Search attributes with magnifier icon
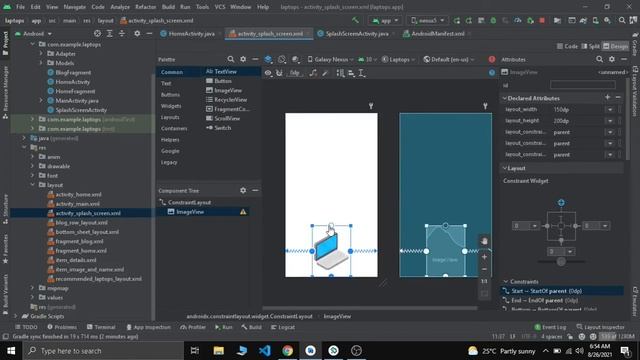 pyautogui.click(x=599, y=59)
